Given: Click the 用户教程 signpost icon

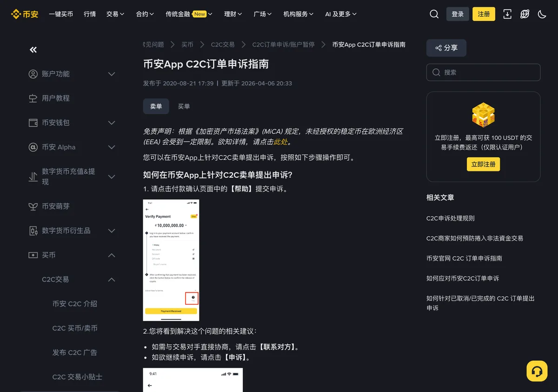Looking at the screenshot, I should 33,98.
